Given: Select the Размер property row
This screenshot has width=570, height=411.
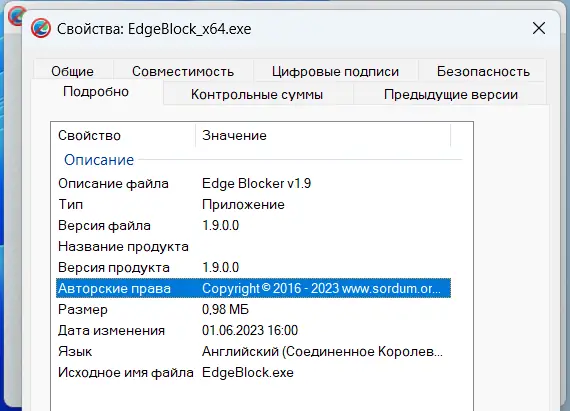Looking at the screenshot, I should point(253,310).
